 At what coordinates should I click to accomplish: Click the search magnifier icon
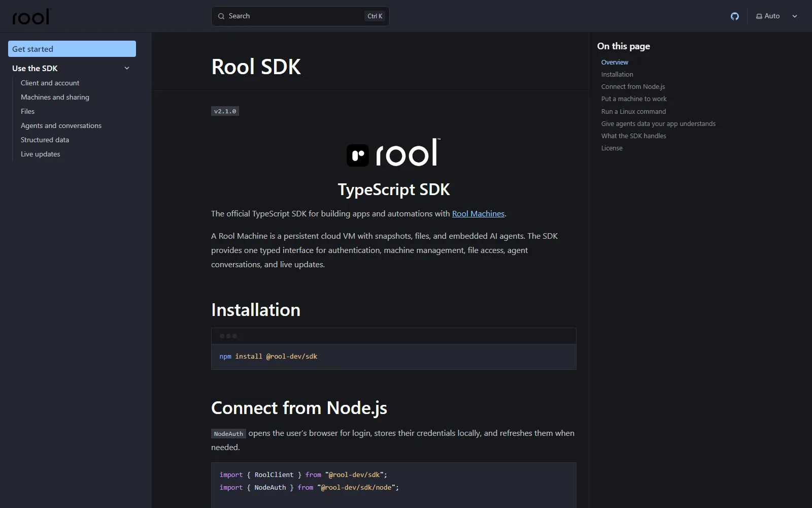pyautogui.click(x=221, y=16)
